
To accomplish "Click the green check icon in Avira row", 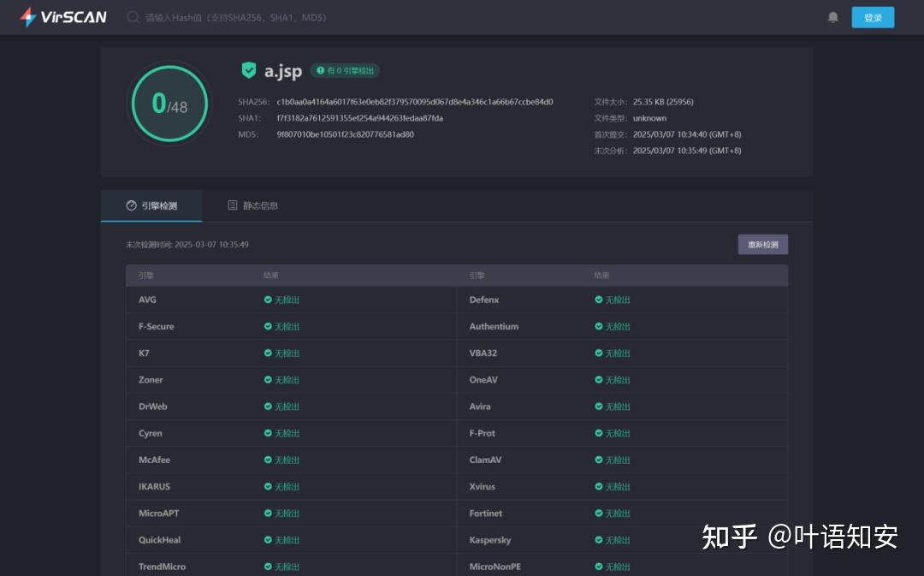I will pyautogui.click(x=599, y=407).
